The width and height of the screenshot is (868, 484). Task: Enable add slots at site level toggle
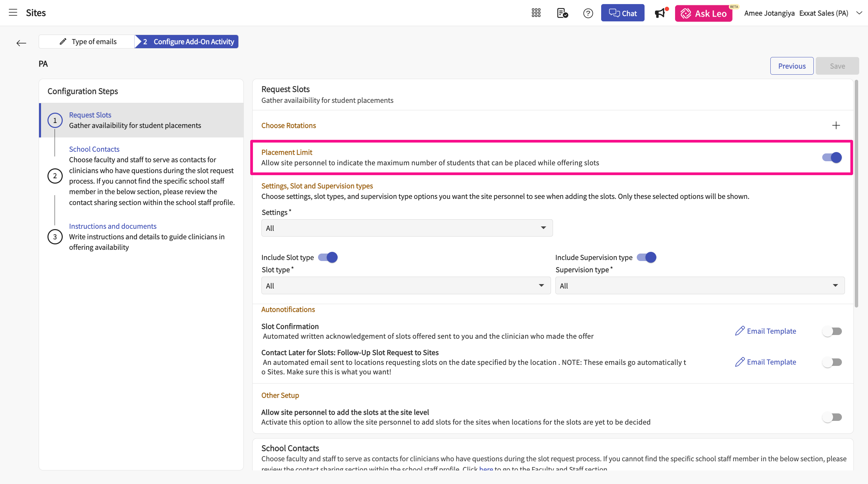click(832, 417)
